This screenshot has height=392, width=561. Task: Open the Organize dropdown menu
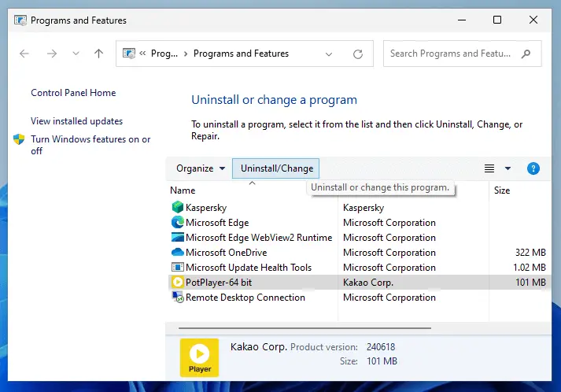click(201, 168)
